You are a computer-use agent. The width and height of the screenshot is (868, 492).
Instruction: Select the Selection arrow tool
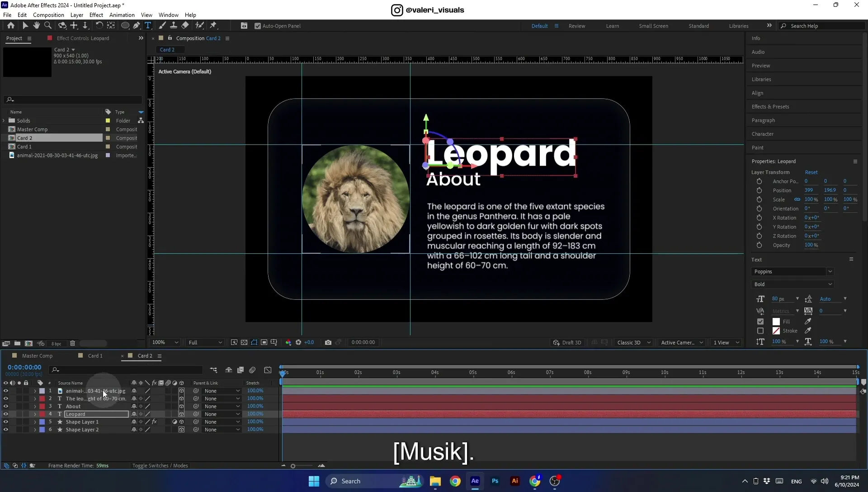[25, 26]
